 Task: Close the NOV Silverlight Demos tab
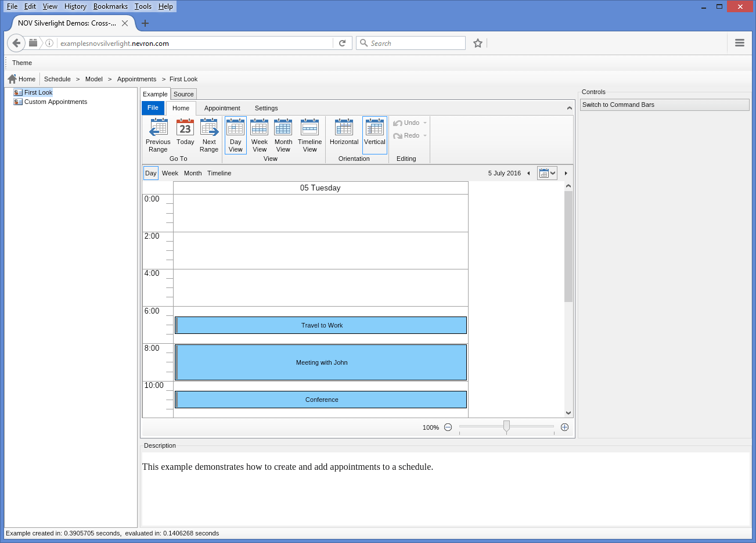(125, 23)
